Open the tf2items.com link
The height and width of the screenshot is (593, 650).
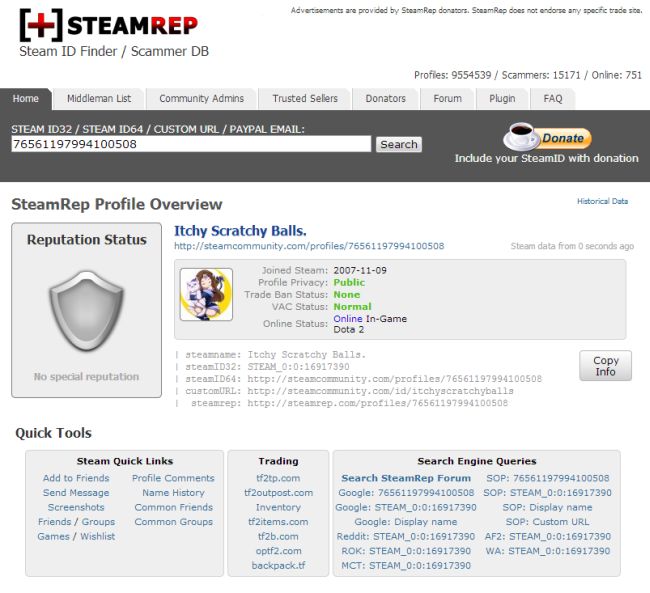click(x=278, y=522)
